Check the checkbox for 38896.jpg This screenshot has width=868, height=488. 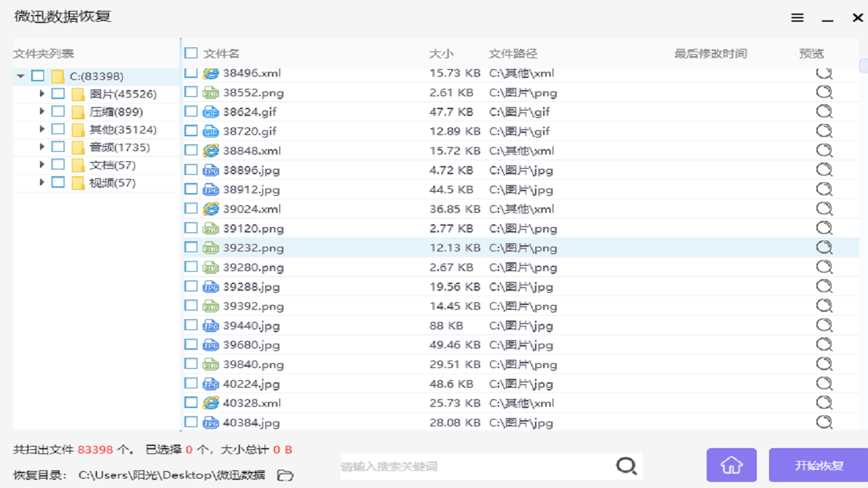tap(189, 169)
